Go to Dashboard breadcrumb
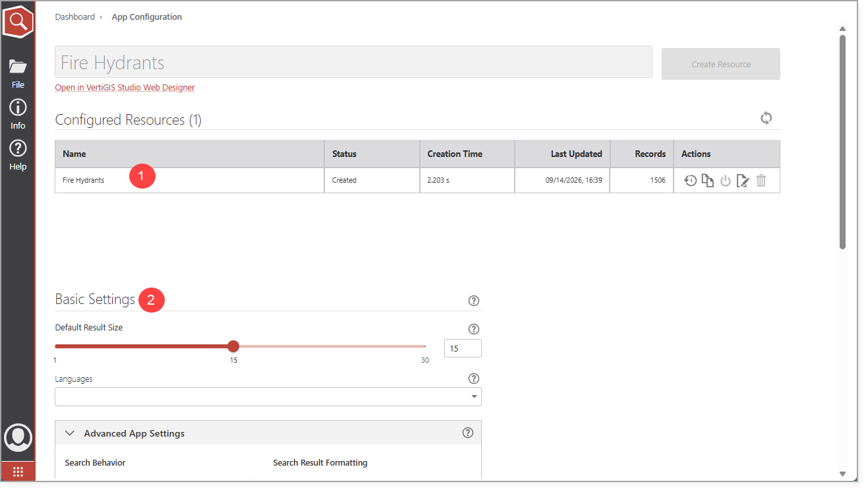 click(75, 17)
